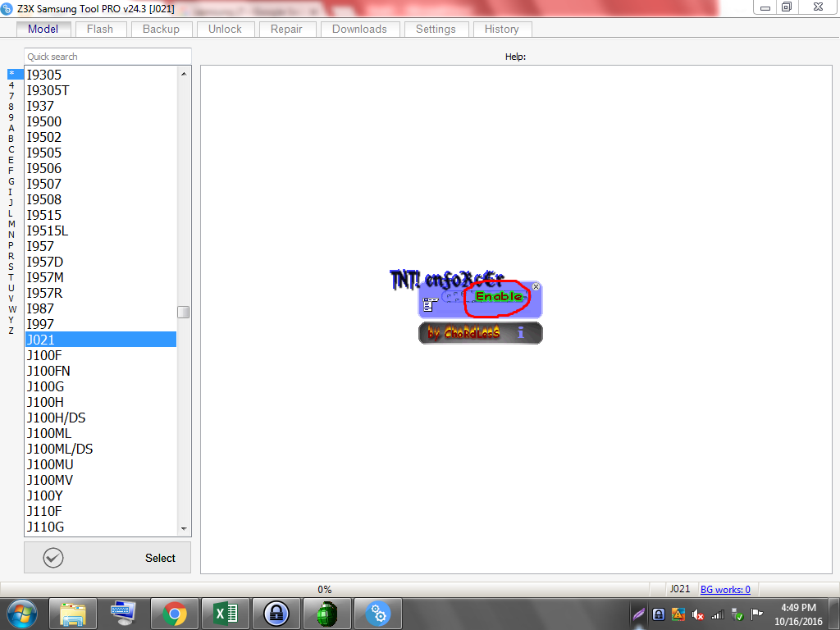
Task: Select model J100MV
Action: click(101, 480)
